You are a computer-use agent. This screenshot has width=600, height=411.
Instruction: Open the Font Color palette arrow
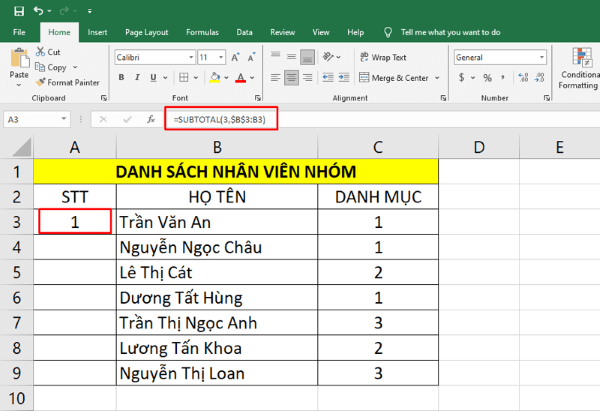252,78
